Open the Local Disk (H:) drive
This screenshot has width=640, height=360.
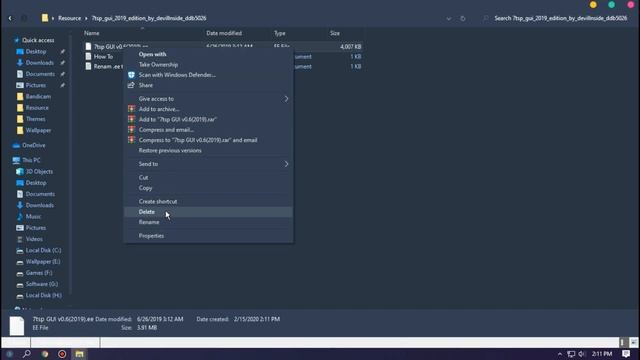pyautogui.click(x=44, y=295)
